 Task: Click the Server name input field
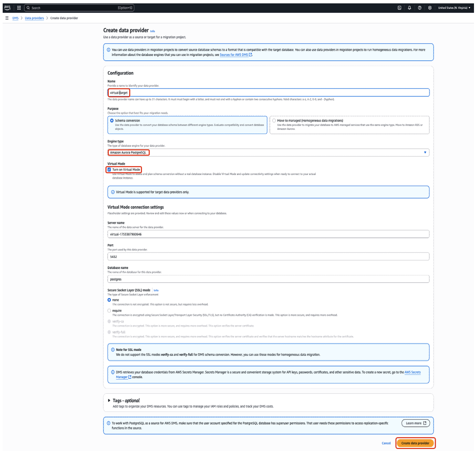(x=269, y=234)
